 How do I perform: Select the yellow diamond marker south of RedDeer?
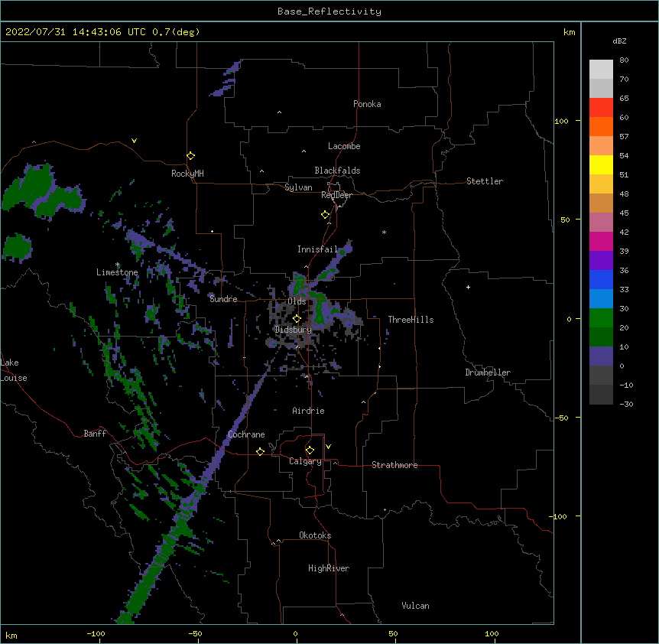pyautogui.click(x=326, y=215)
